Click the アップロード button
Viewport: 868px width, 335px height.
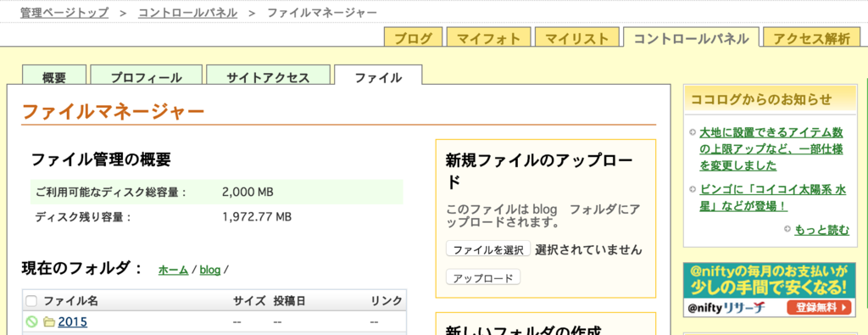tap(483, 277)
